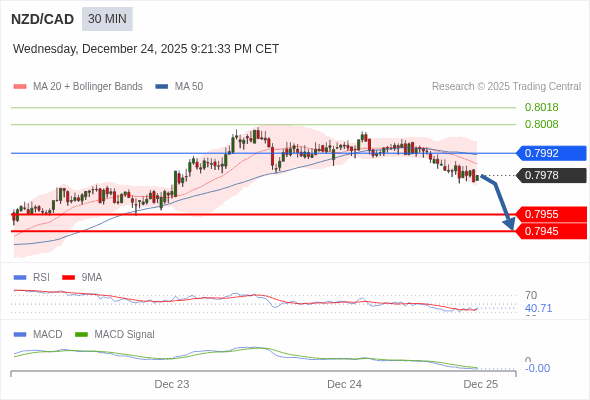Click the 0.8018 resistance level label
Viewport: 590px width, 400px height.
click(x=541, y=107)
